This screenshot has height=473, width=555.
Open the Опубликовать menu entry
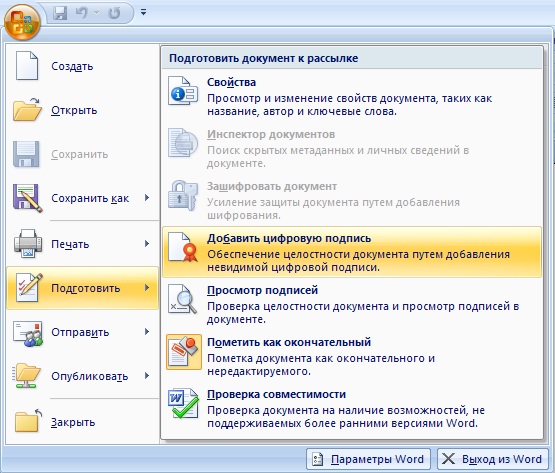[82, 376]
